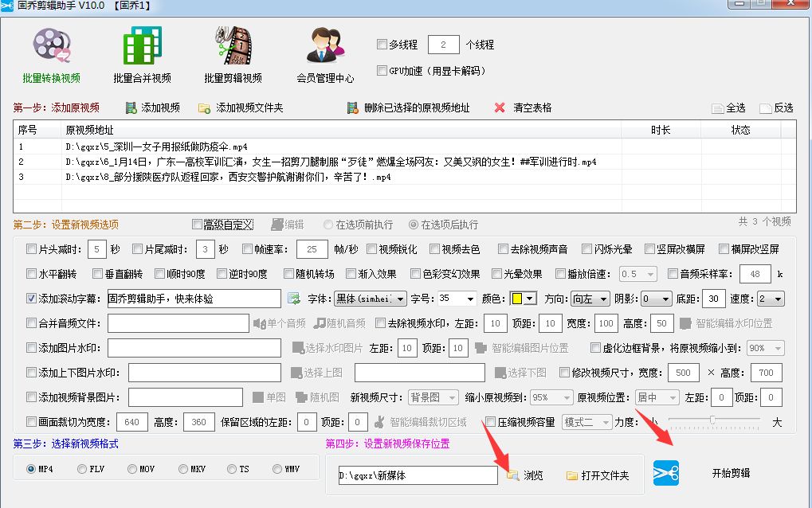Click the red X 清空表格 icon
This screenshot has height=508, width=812.
pos(500,107)
